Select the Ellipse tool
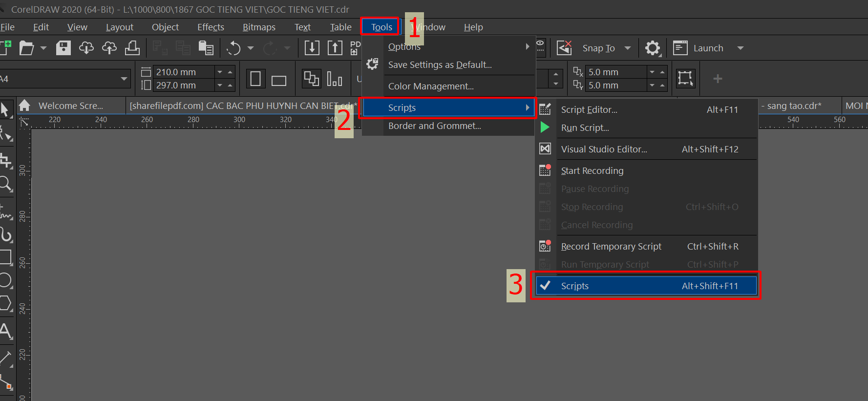Viewport: 868px width, 401px height. click(5, 281)
